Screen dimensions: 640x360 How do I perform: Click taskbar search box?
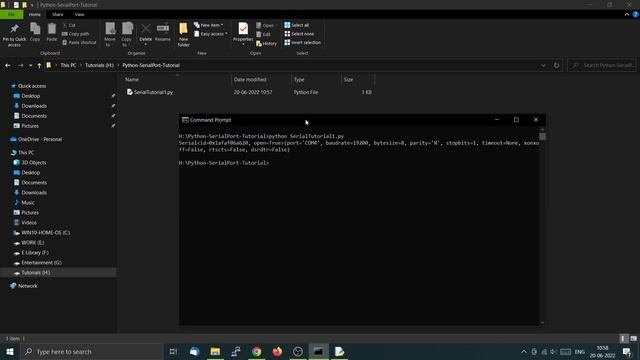[x=92, y=351]
